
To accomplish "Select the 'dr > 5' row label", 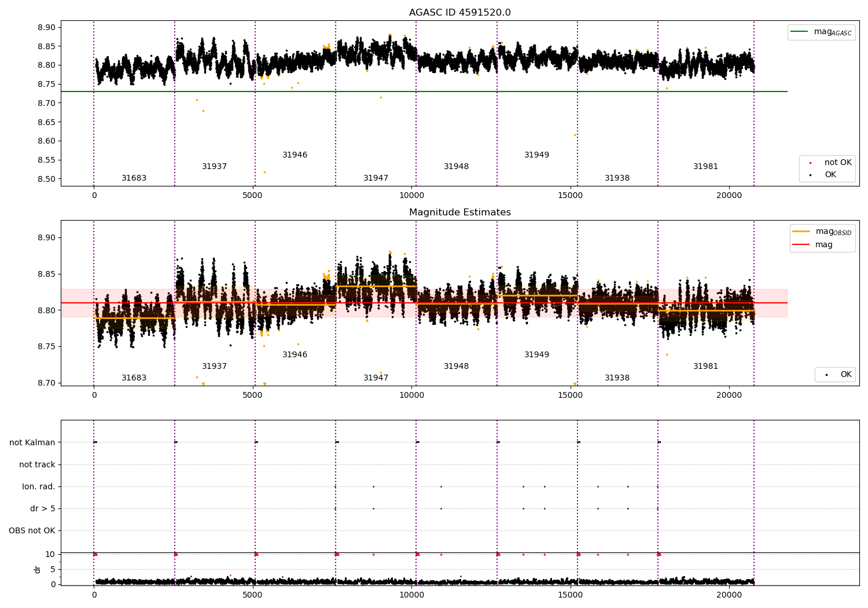I will pos(43,508).
